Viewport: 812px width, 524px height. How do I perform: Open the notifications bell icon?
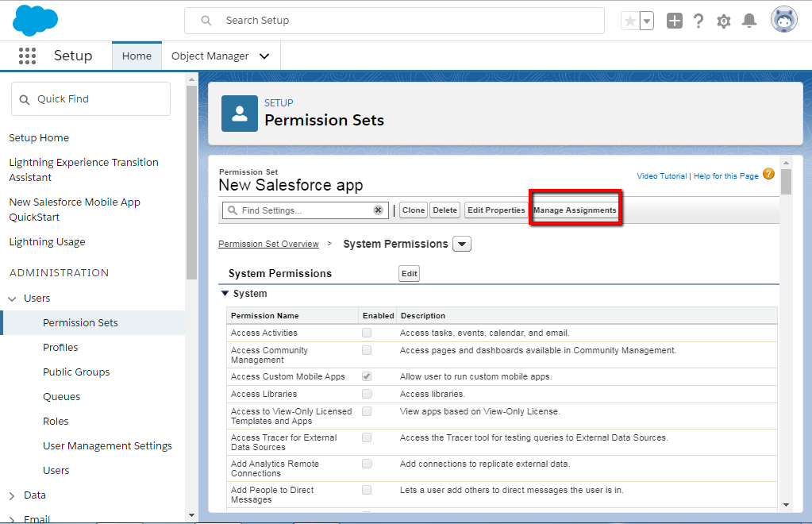coord(749,21)
